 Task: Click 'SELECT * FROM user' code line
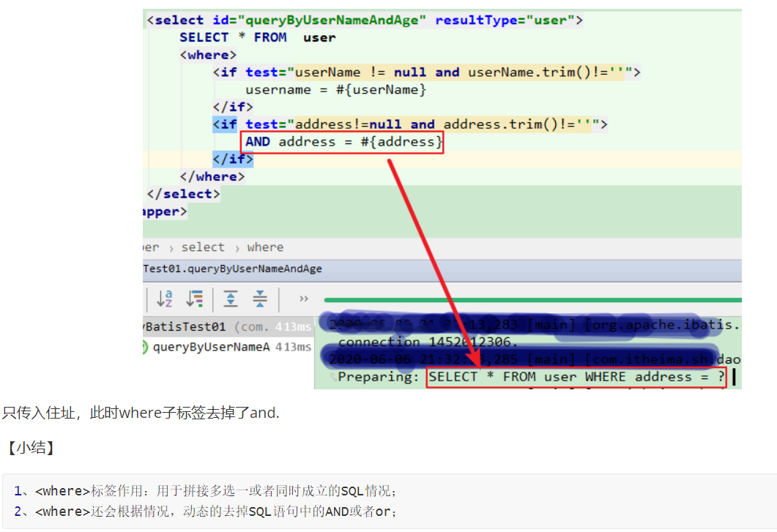pos(258,37)
